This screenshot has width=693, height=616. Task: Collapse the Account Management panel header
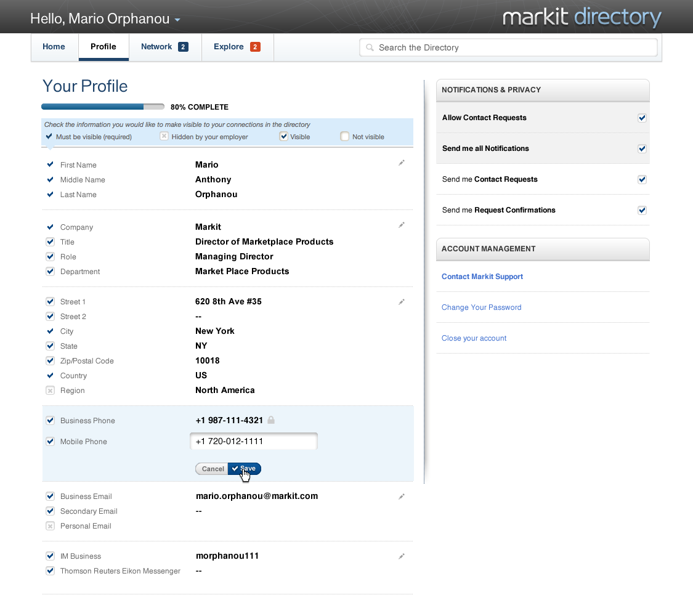coord(542,249)
